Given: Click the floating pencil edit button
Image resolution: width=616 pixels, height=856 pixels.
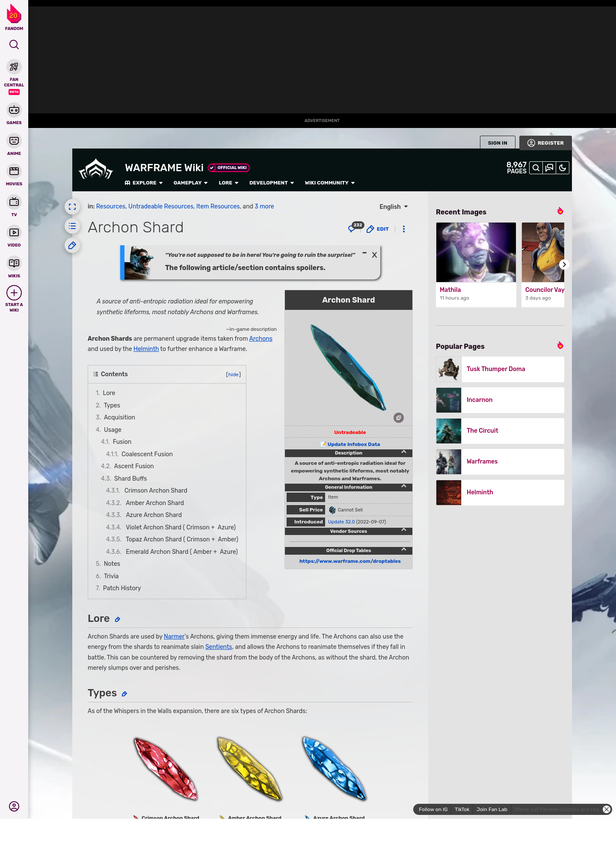Looking at the screenshot, I should tap(72, 245).
